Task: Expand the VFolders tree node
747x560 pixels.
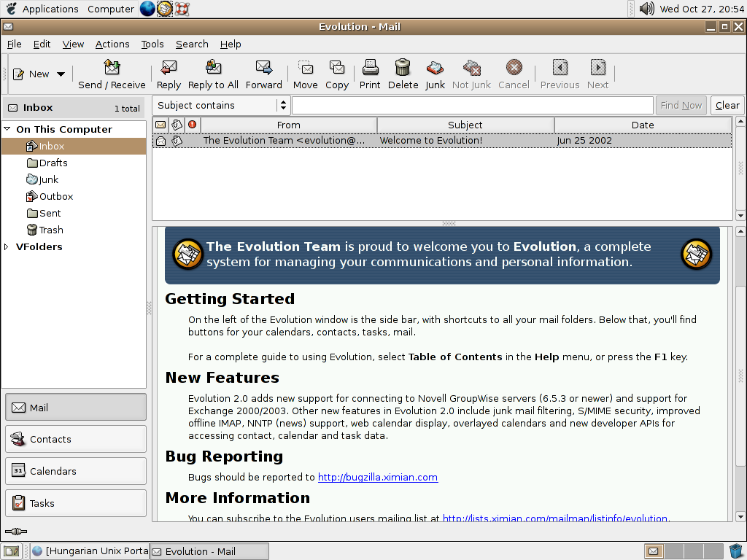Action: [x=7, y=246]
